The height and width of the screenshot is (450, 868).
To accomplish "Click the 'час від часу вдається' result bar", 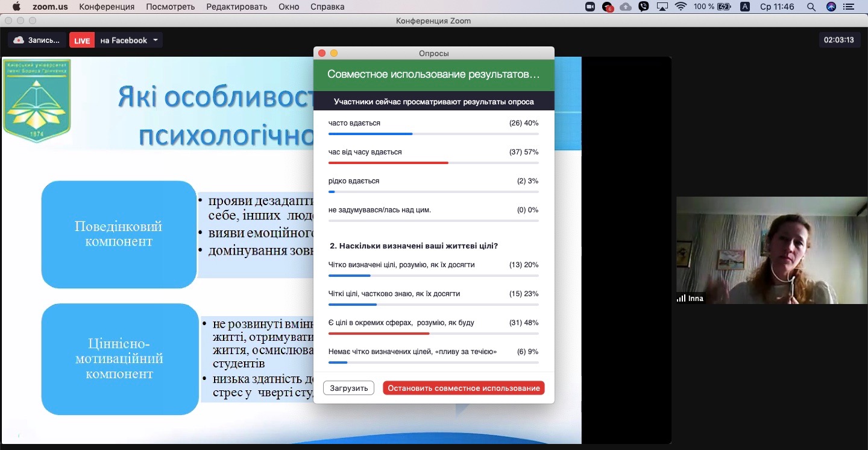I will point(433,162).
